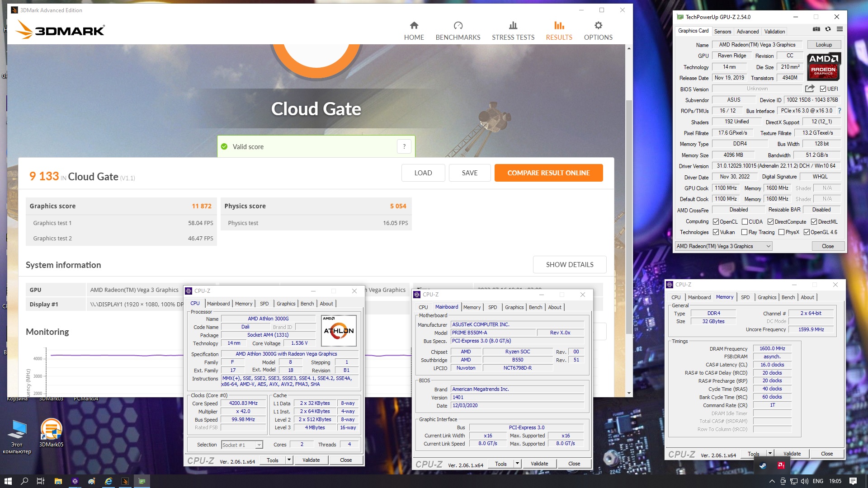868x488 pixels.
Task: Take a GPU-Z screenshot with camera icon
Action: [x=816, y=29]
